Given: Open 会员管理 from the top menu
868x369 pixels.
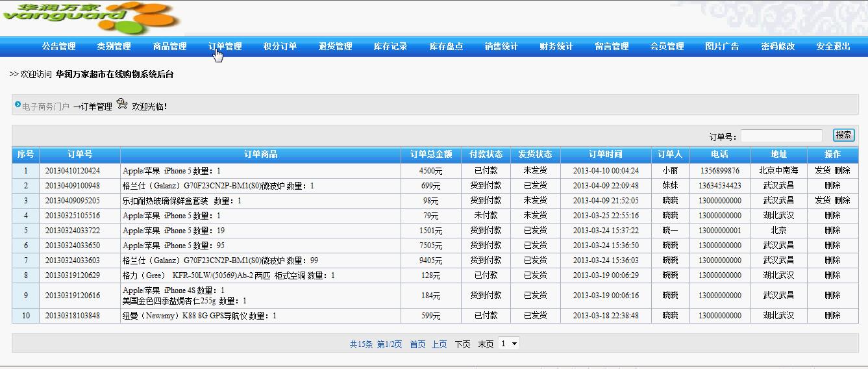Looking at the screenshot, I should coord(667,47).
